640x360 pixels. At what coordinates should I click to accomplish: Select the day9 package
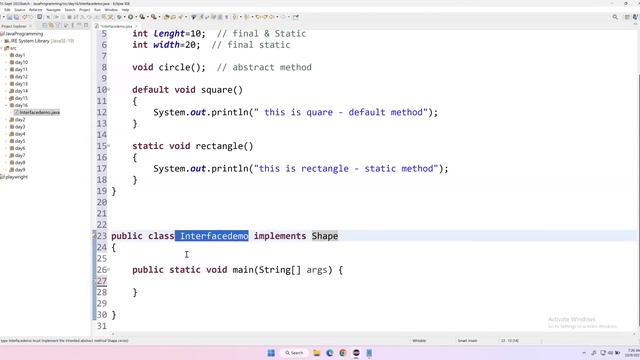pyautogui.click(x=20, y=169)
